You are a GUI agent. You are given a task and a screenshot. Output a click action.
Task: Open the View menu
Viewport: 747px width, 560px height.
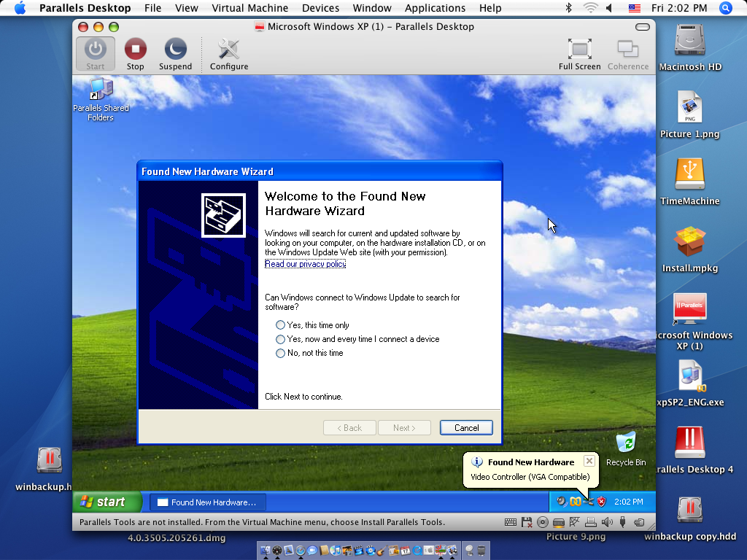[186, 8]
